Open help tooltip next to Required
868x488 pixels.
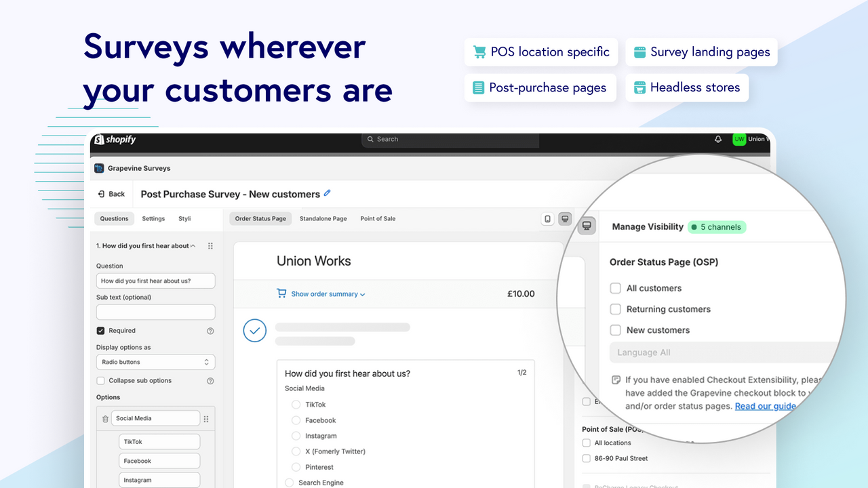click(212, 330)
